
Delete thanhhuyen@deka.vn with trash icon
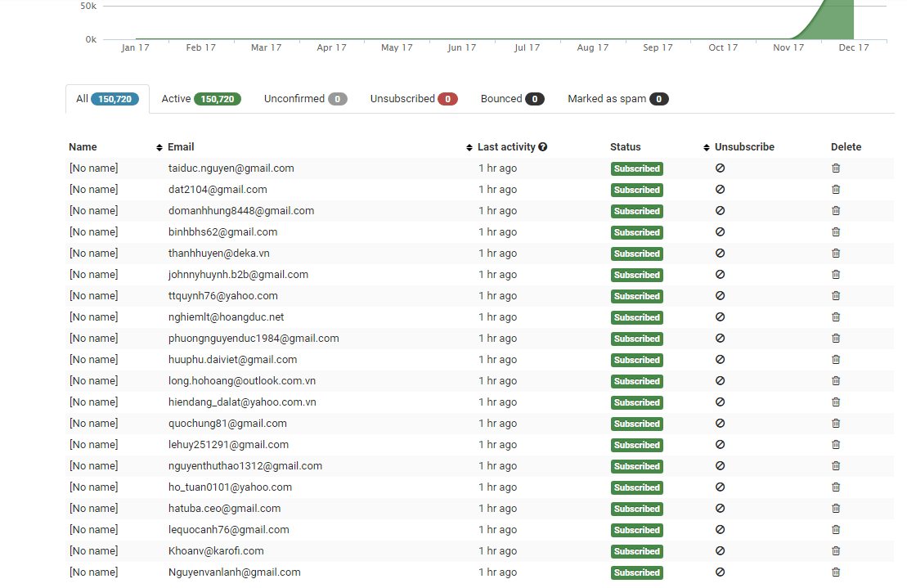click(835, 254)
